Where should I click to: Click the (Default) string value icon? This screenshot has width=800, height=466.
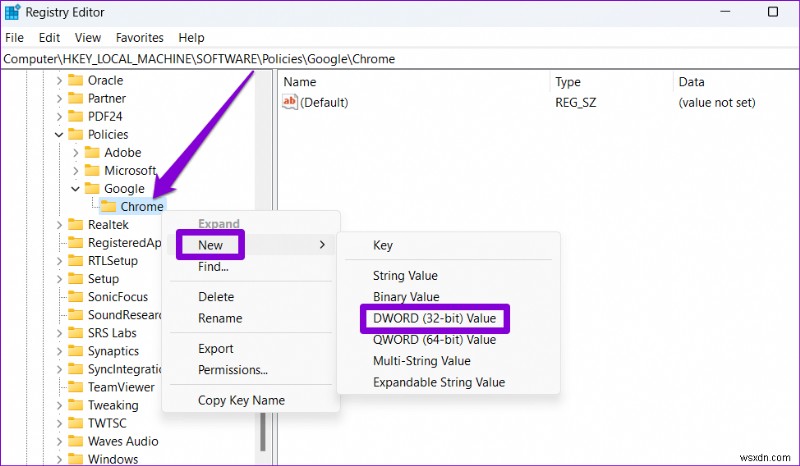(289, 102)
